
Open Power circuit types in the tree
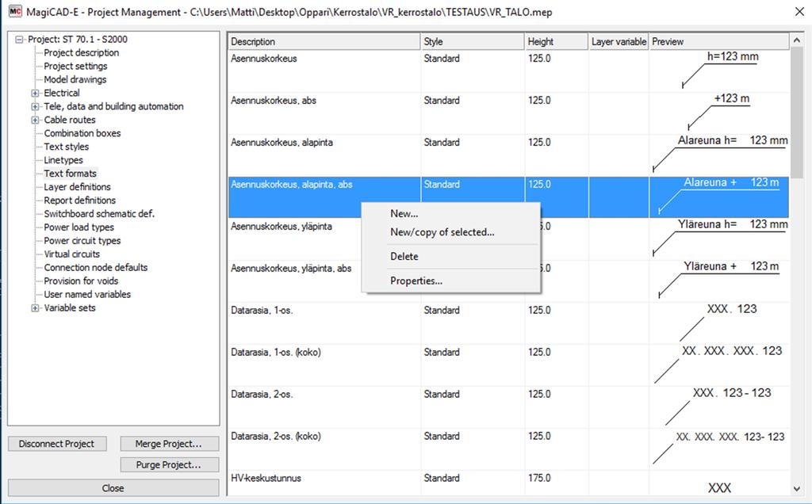(82, 241)
